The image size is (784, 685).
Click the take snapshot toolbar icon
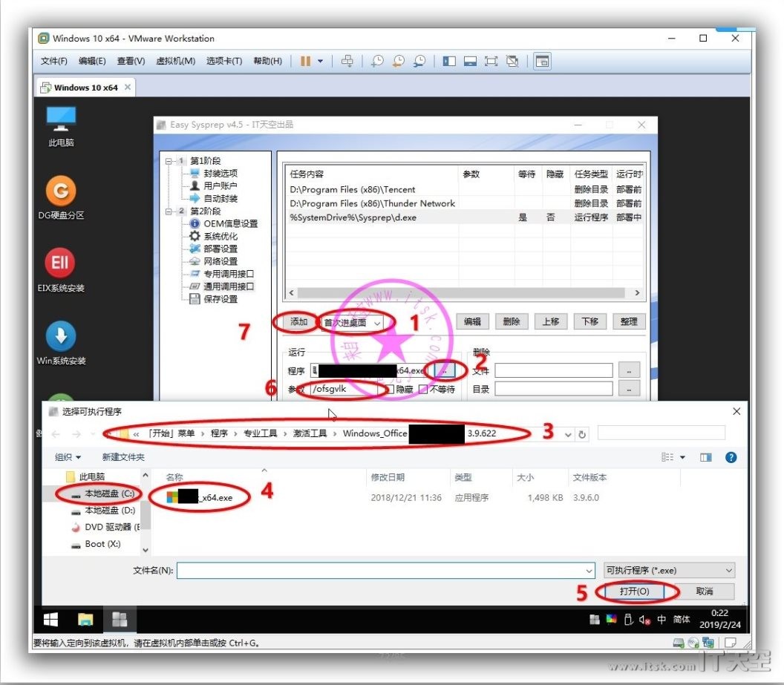tap(377, 61)
